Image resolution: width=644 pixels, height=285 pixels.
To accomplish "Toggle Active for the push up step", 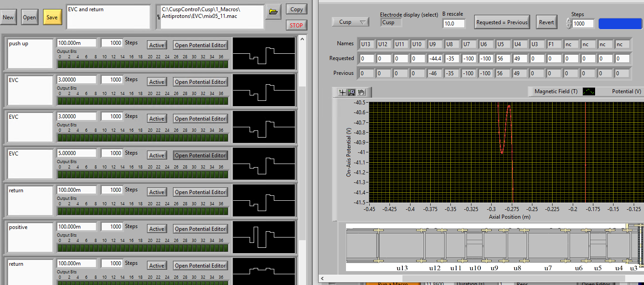I will coord(157,45).
